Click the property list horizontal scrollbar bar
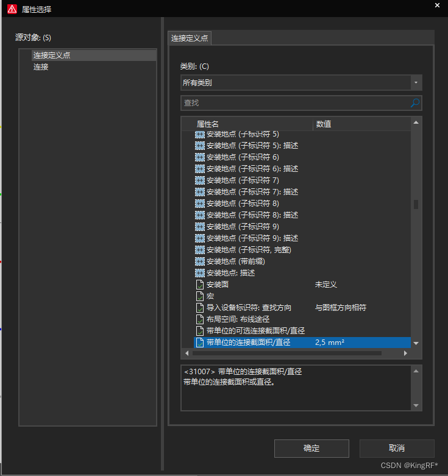This screenshot has width=448, height=476. coord(287,353)
